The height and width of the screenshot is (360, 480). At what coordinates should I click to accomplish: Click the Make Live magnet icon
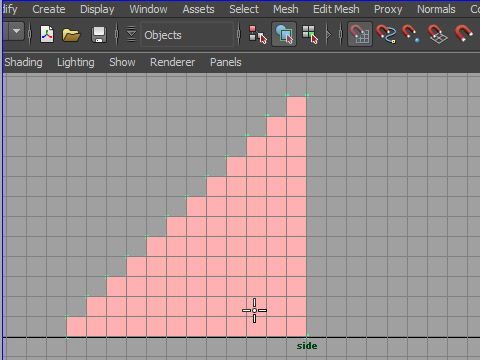464,34
